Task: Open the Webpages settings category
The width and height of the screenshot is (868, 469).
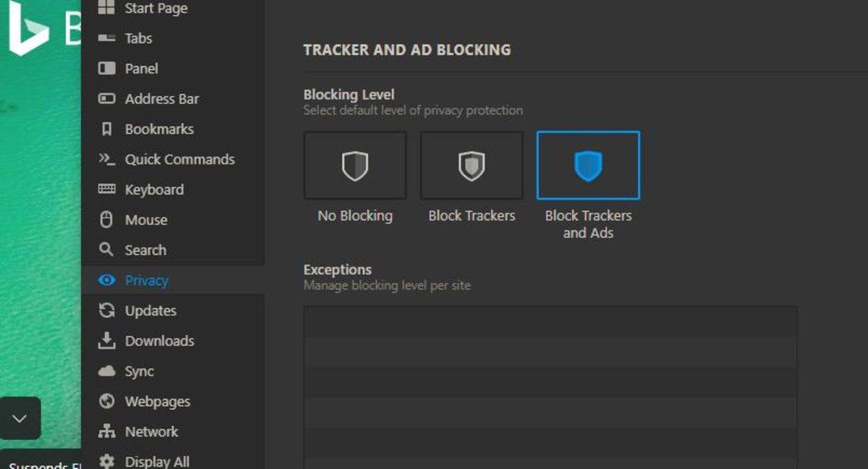Action: pyautogui.click(x=157, y=402)
